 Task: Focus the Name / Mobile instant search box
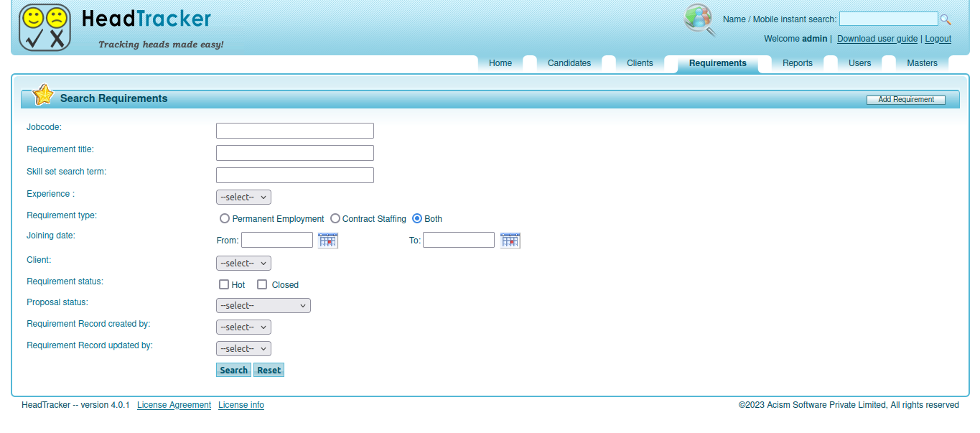click(x=889, y=19)
